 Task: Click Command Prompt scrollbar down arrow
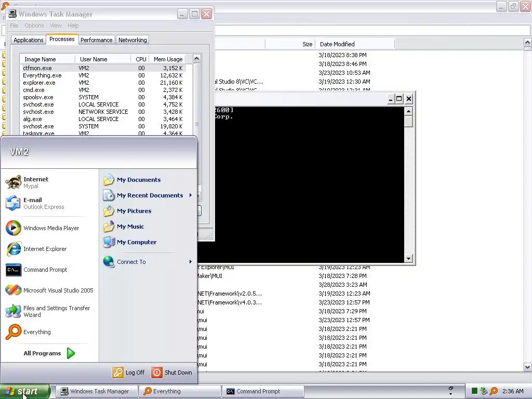pos(408,259)
